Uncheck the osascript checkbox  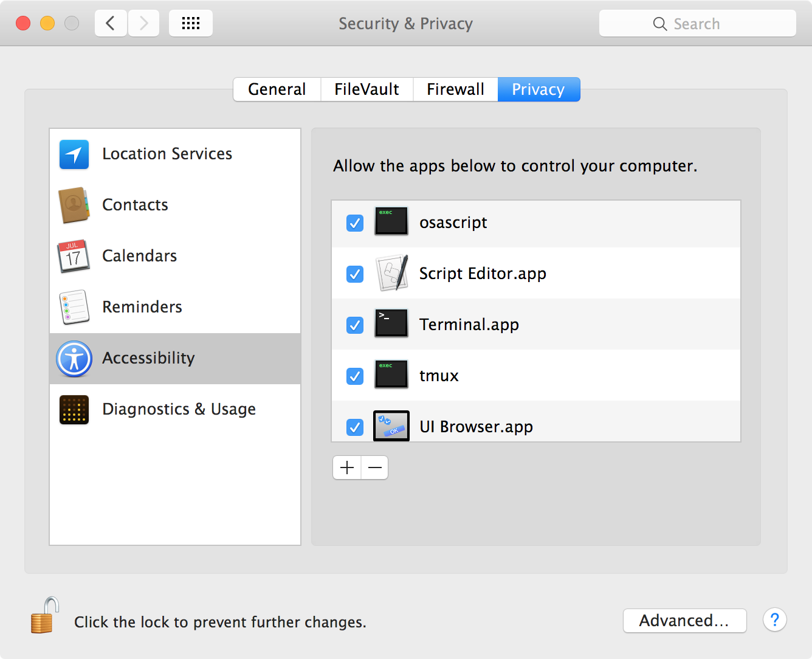(x=355, y=223)
